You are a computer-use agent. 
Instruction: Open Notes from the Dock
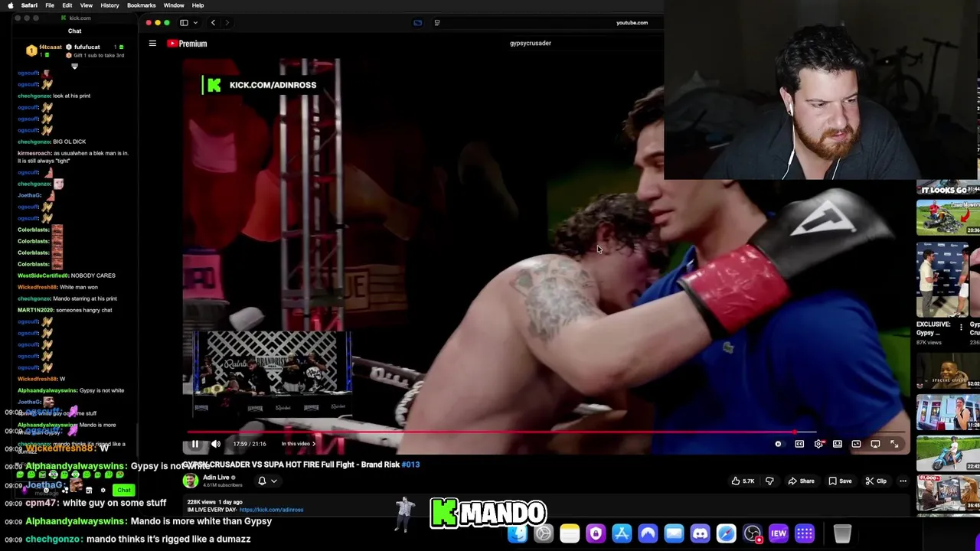570,533
